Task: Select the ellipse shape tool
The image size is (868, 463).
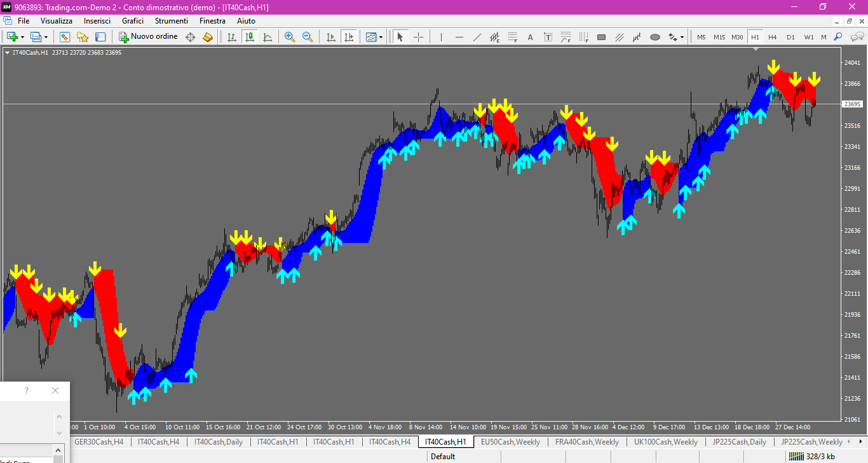Action: point(654,37)
